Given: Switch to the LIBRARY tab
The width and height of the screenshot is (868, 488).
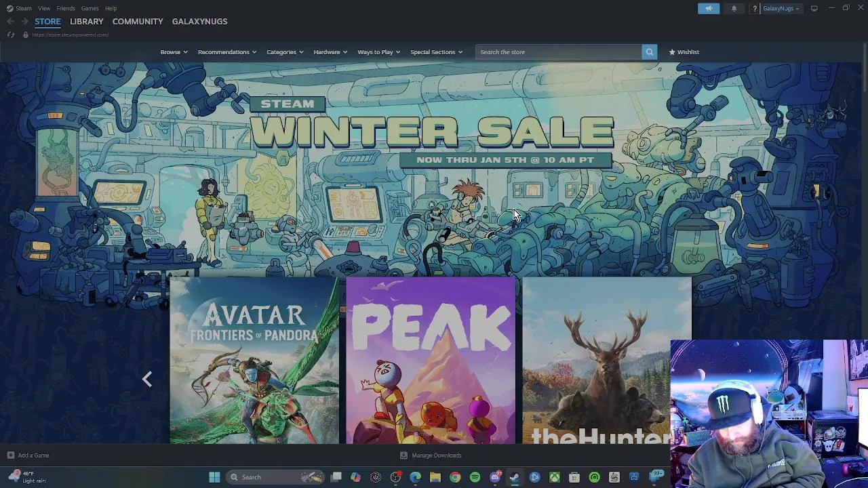Looking at the screenshot, I should 87,22.
